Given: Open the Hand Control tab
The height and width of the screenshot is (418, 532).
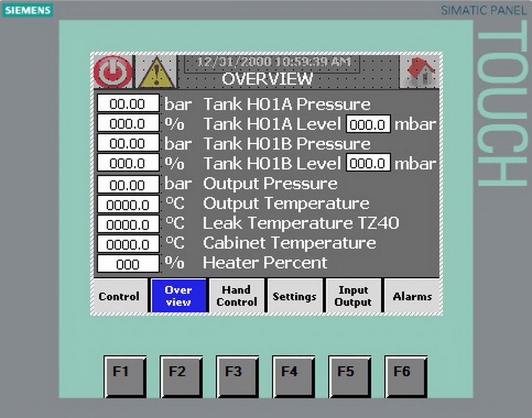Looking at the screenshot, I should (x=236, y=296).
